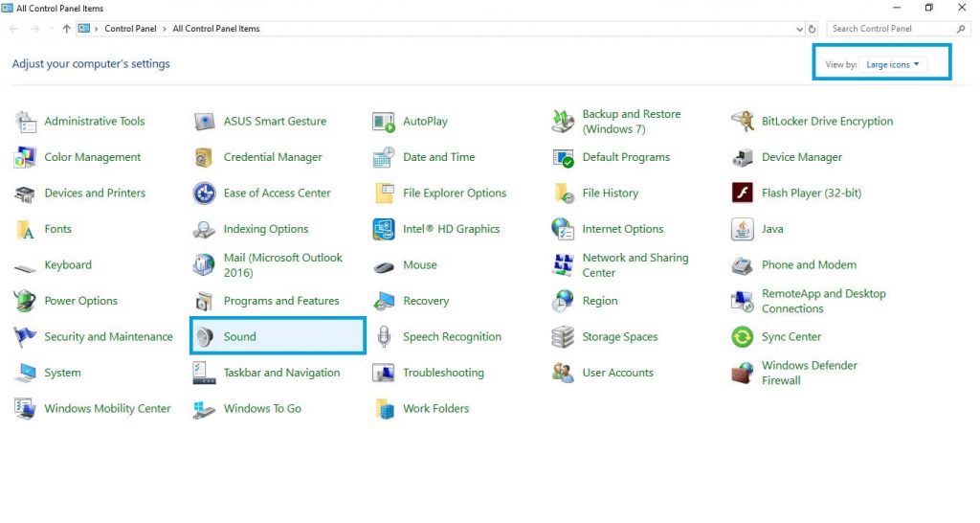Click the File History icon
Image resolution: width=980 pixels, height=523 pixels.
coord(563,193)
